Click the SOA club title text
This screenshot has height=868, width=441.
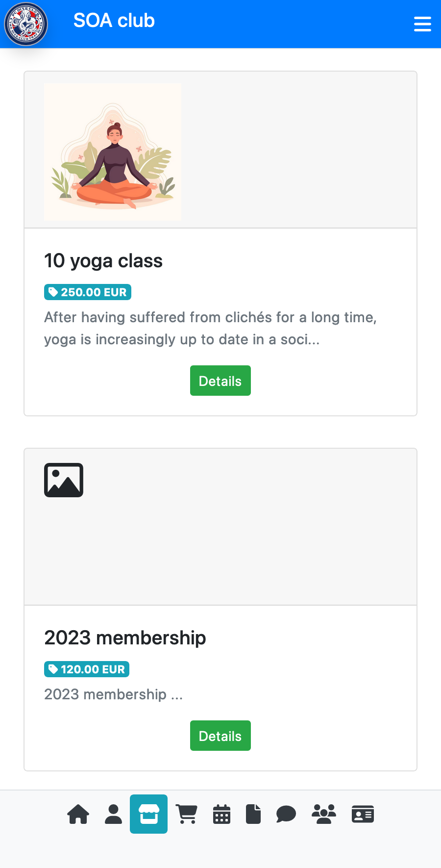coord(114,21)
